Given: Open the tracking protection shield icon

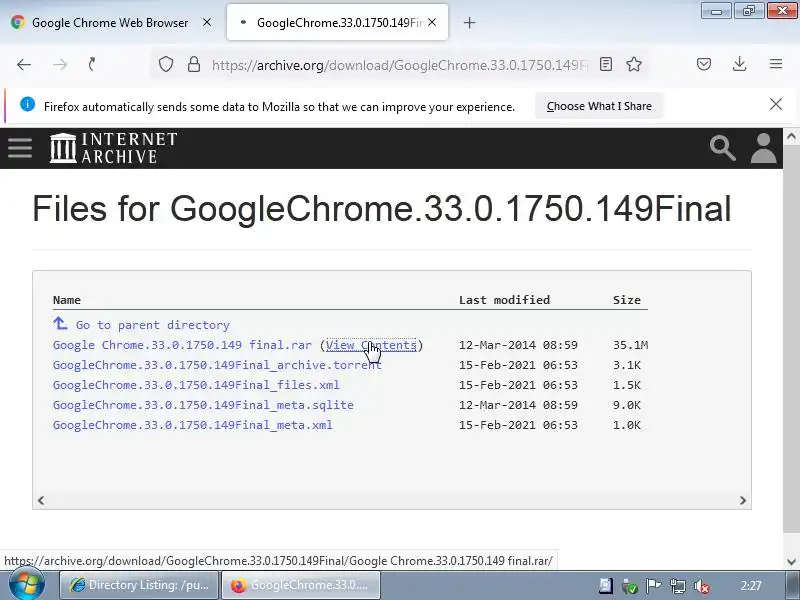Looking at the screenshot, I should point(166,64).
